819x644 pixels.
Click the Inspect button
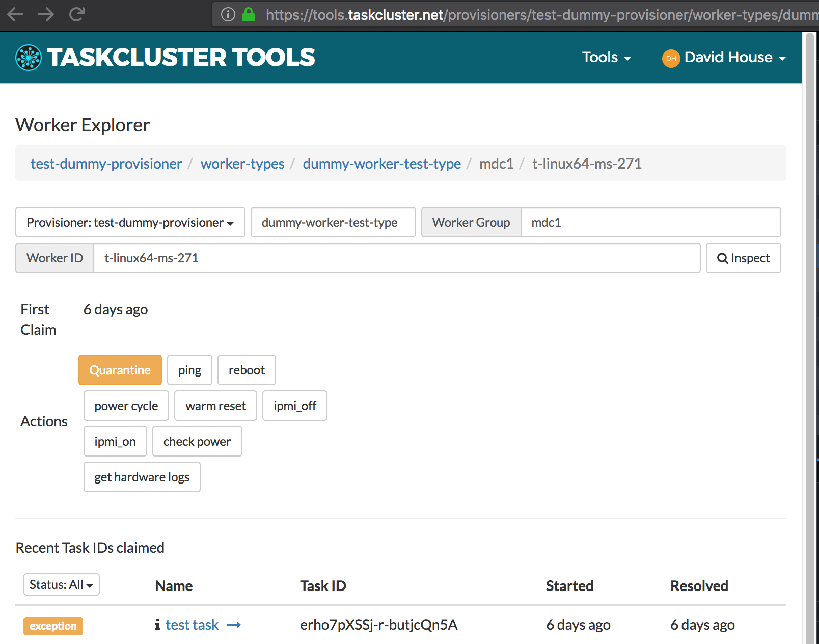tap(743, 258)
